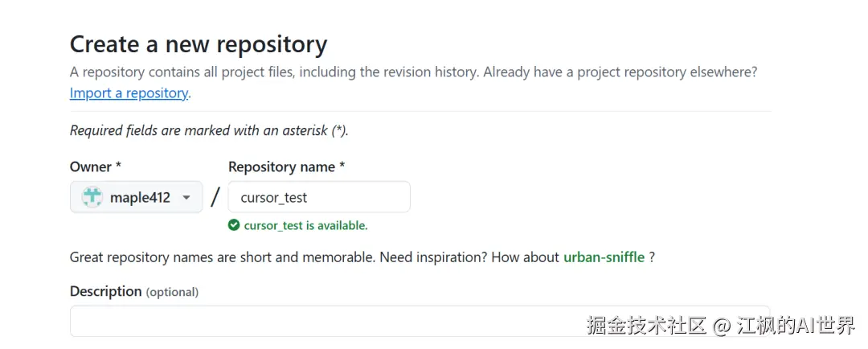Screen dimensions: 868x349
Task: Click the green availability checkmark icon
Action: click(x=234, y=226)
